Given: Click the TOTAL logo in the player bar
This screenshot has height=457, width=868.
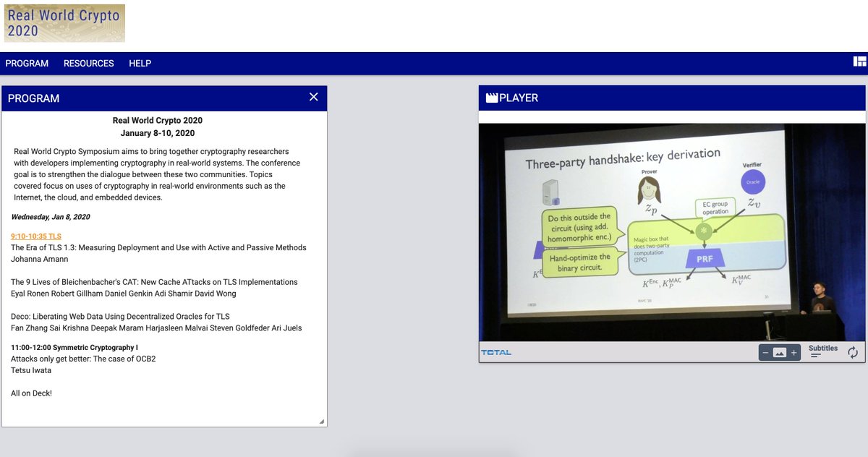Looking at the screenshot, I should (496, 352).
